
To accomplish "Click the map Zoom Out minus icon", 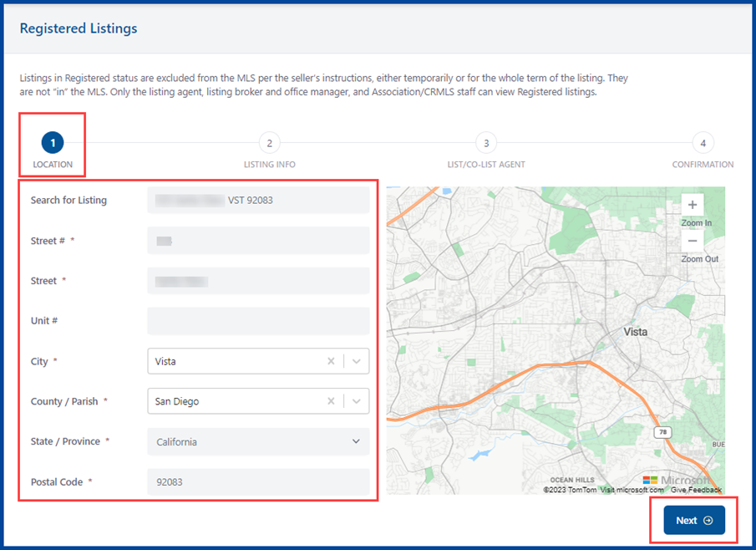I will (x=692, y=241).
